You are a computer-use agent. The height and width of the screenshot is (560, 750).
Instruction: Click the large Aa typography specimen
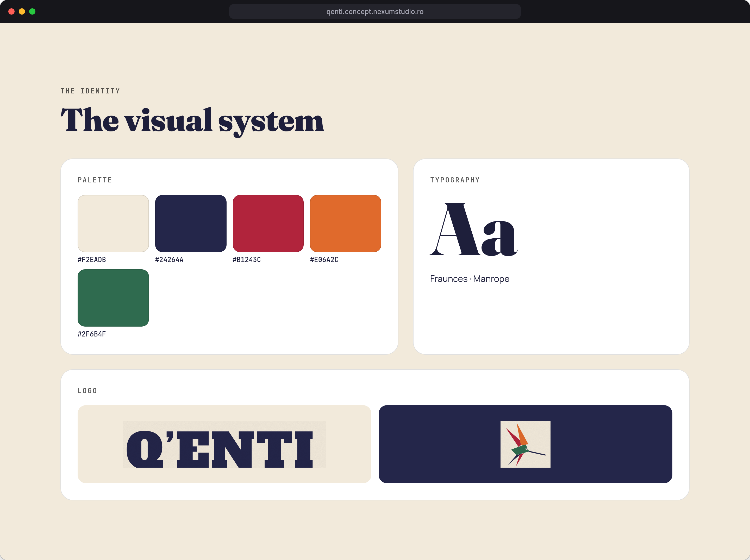pyautogui.click(x=474, y=229)
